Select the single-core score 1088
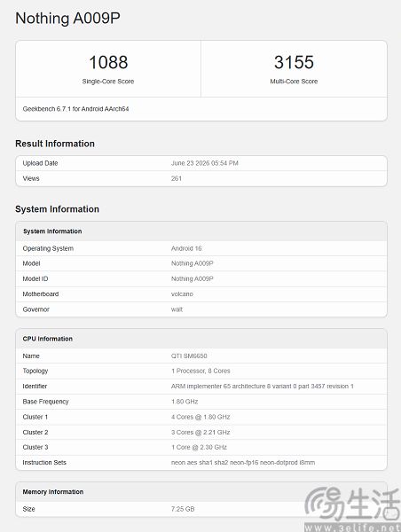This screenshot has height=532, width=401. [x=108, y=62]
